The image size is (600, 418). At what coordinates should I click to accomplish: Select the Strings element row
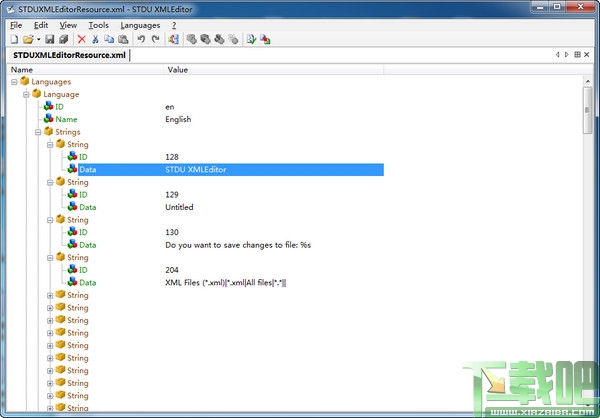(68, 132)
